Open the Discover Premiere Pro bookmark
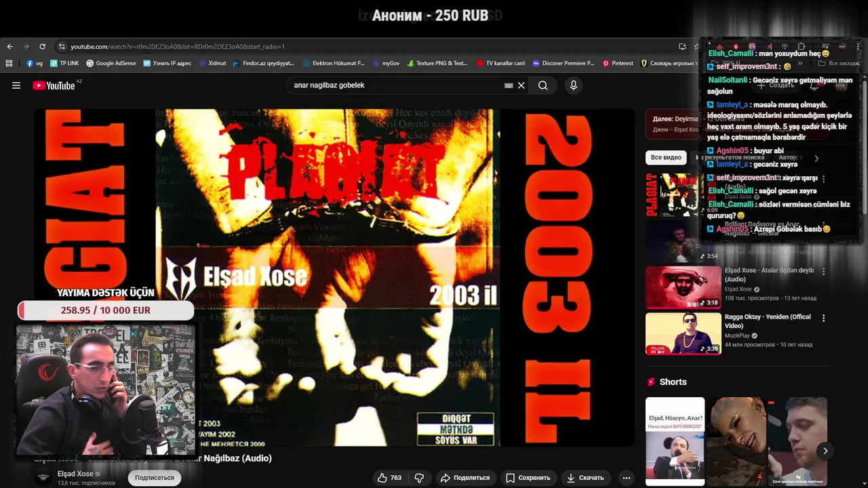 click(564, 63)
